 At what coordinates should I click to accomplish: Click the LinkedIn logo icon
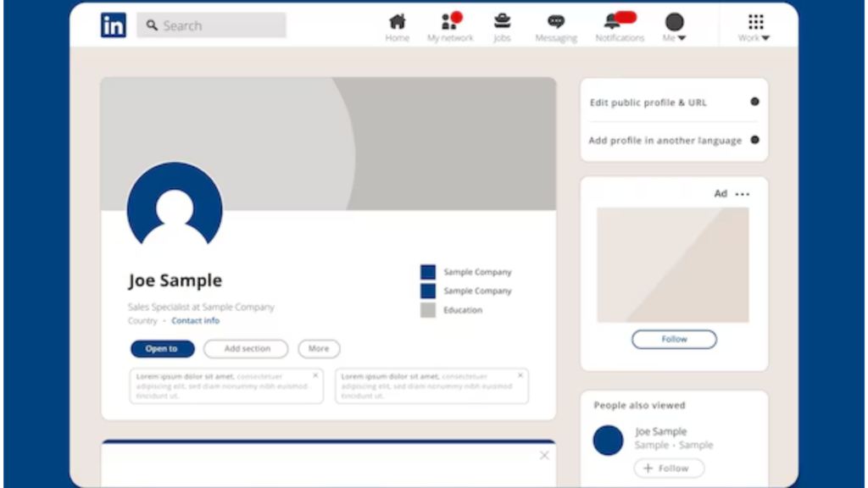113,25
